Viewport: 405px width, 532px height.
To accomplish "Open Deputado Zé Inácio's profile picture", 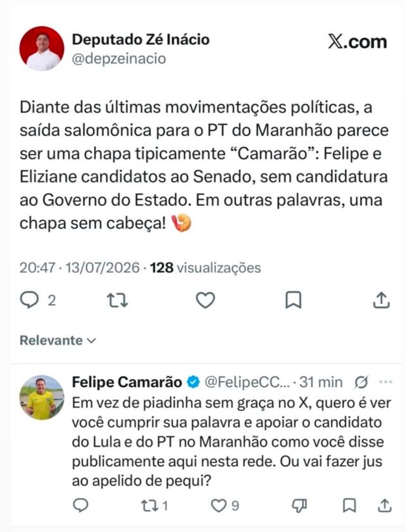I will [x=42, y=49].
